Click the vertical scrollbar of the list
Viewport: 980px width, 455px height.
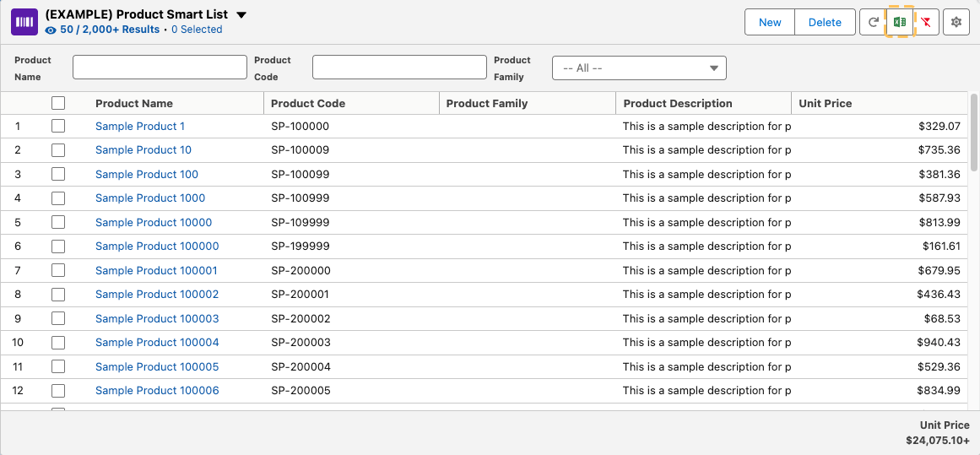click(973, 127)
